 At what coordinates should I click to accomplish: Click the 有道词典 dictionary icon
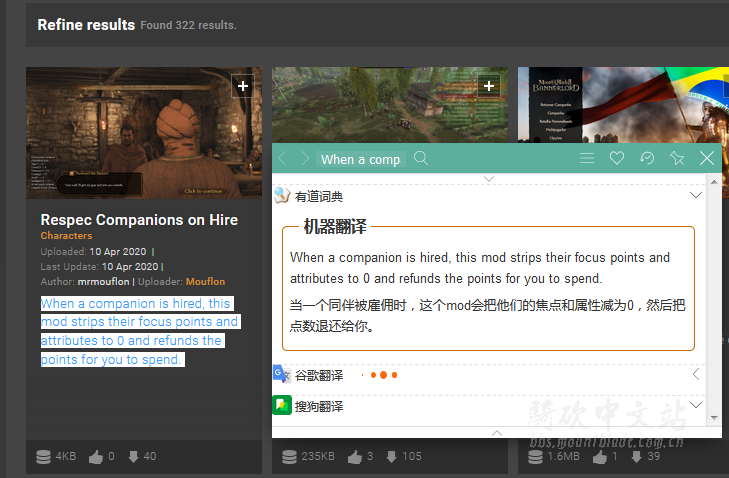[282, 195]
